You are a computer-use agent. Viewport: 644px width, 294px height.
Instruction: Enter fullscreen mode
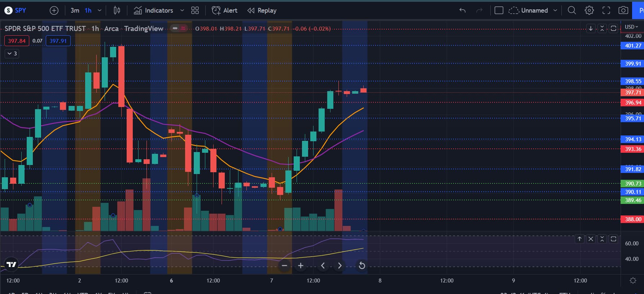(606, 10)
